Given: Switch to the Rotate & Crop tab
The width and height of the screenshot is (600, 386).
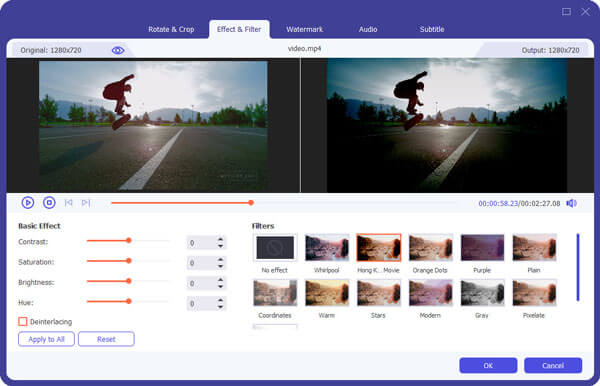Looking at the screenshot, I should (171, 29).
